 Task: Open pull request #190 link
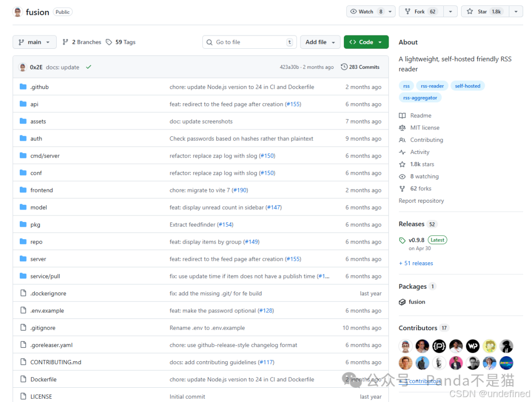[x=240, y=190]
